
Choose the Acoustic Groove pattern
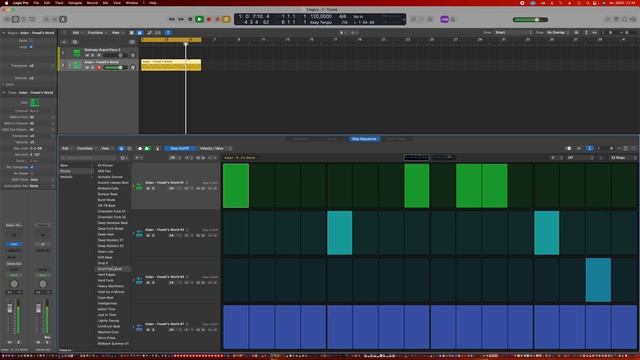click(x=110, y=177)
